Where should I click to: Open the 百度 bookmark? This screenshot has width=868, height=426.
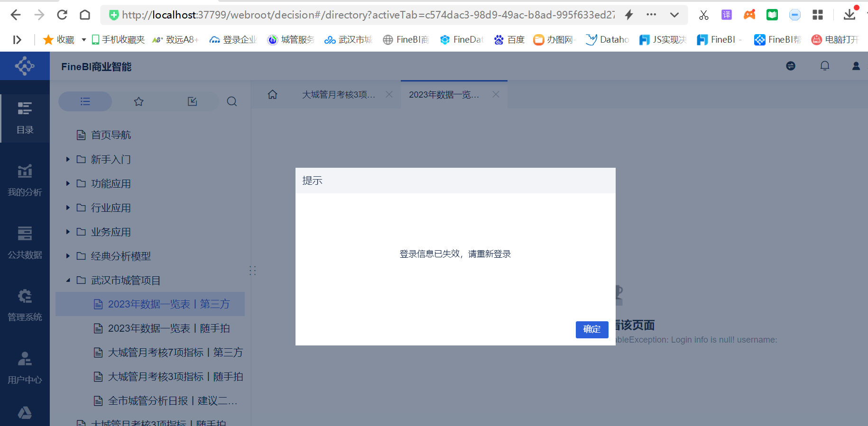coord(509,40)
